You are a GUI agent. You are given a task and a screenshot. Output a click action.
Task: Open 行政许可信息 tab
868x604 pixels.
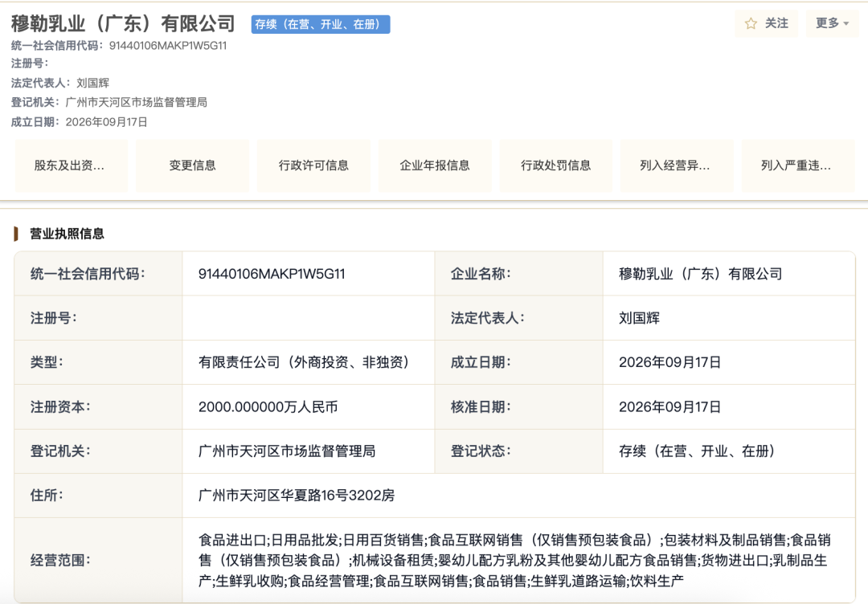[314, 165]
